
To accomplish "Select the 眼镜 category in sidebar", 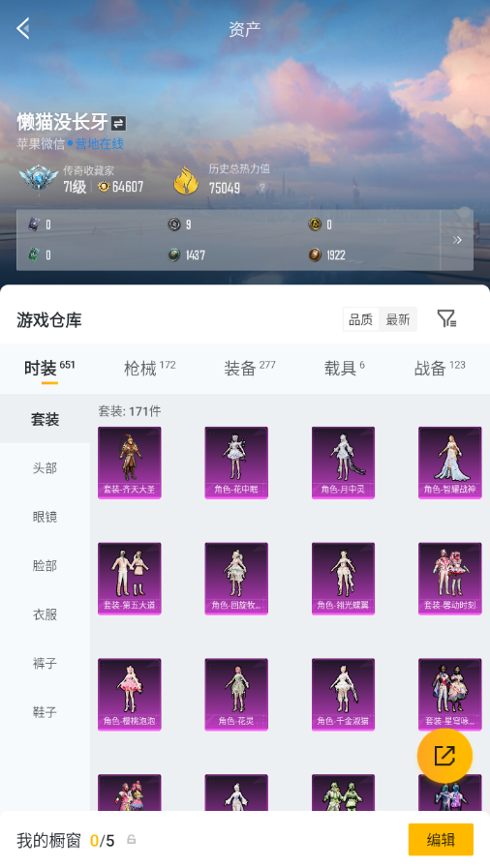I will click(x=45, y=517).
